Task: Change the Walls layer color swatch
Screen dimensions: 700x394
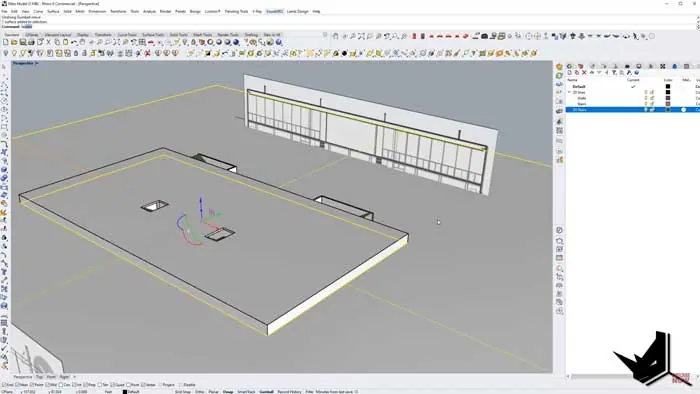Action: [x=667, y=98]
